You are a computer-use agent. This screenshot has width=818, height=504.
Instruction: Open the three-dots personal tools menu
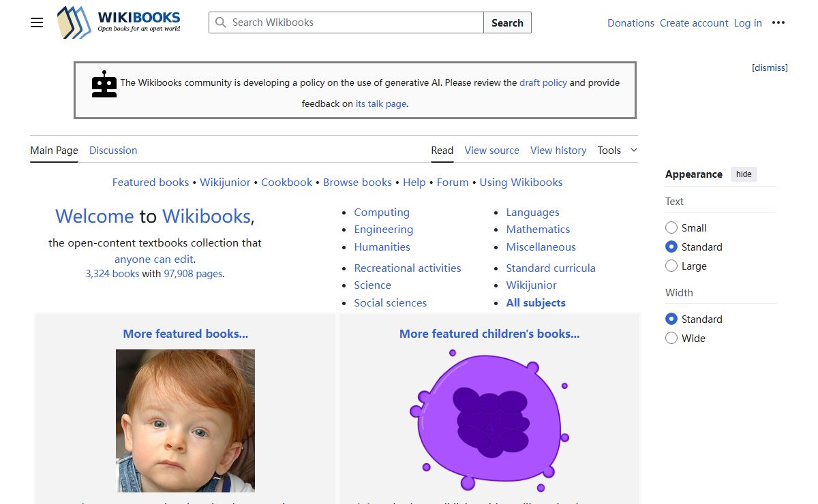[x=778, y=22]
